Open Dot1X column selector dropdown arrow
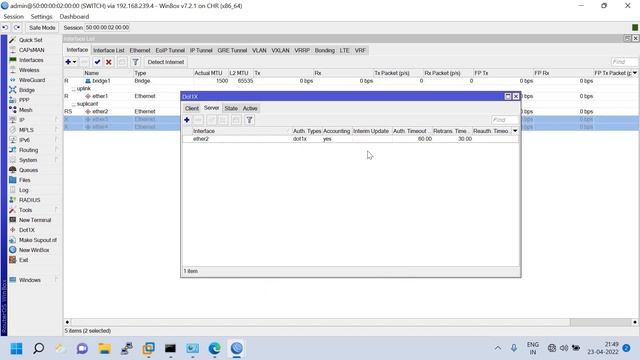Screen dimensions: 640x360 (x=515, y=131)
